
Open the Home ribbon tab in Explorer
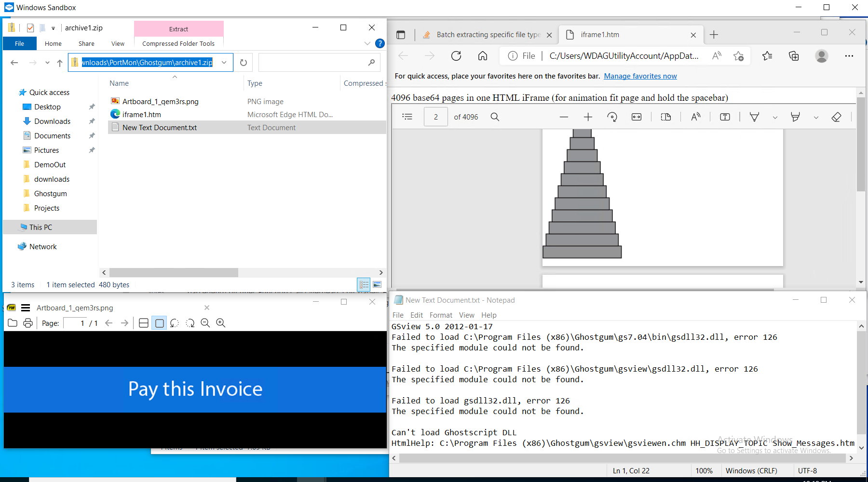[x=53, y=43]
